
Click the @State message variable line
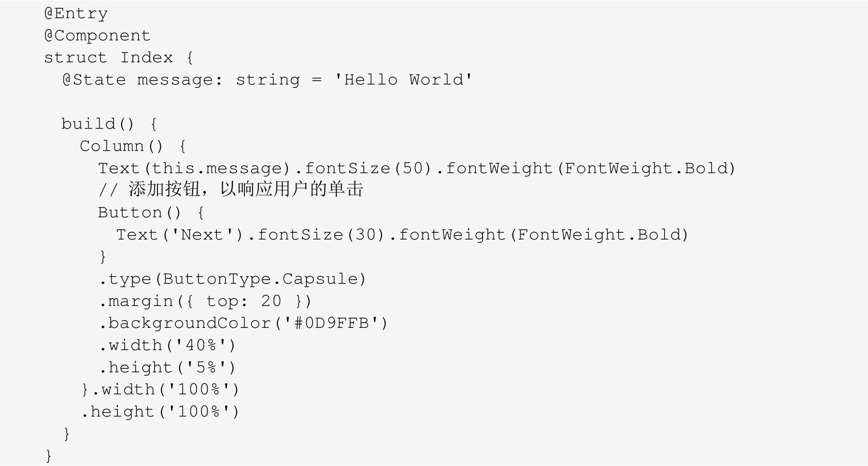pos(267,80)
